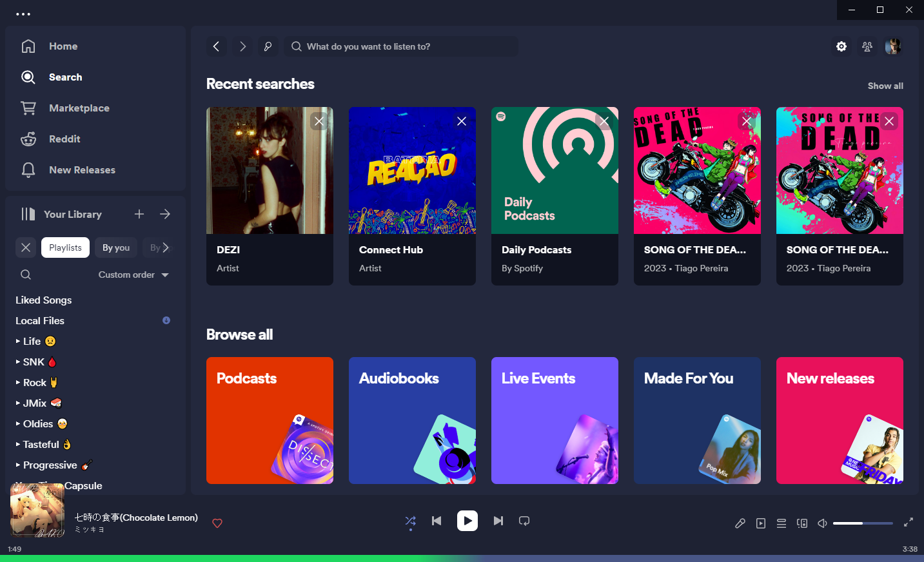Click the play button in the player bar
The width and height of the screenshot is (924, 562).
pyautogui.click(x=467, y=521)
